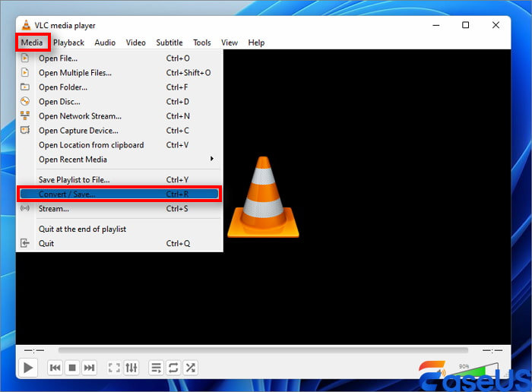
Task: Click the Stream broadcast icon
Action: (25, 208)
